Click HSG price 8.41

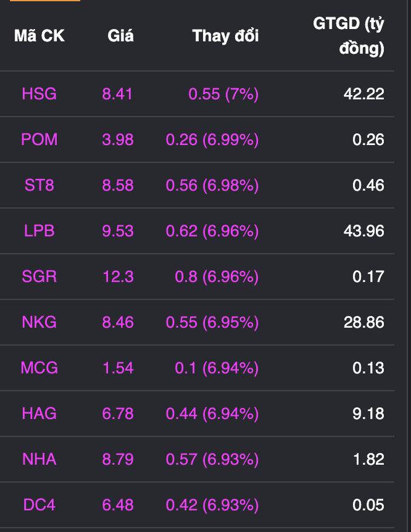pos(117,94)
